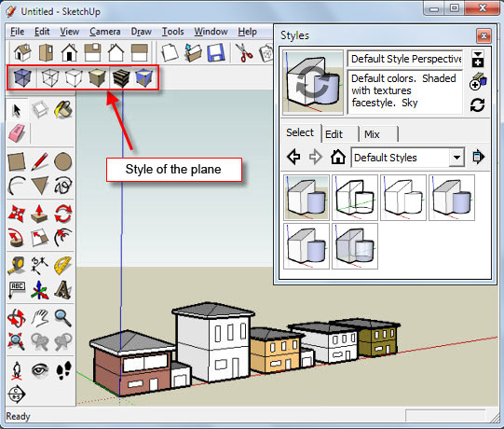Activate X-Ray face style cube
504x429 pixels.
point(22,78)
